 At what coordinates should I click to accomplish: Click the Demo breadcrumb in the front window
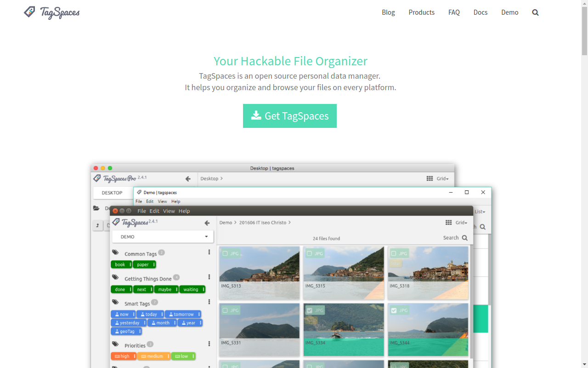point(226,223)
